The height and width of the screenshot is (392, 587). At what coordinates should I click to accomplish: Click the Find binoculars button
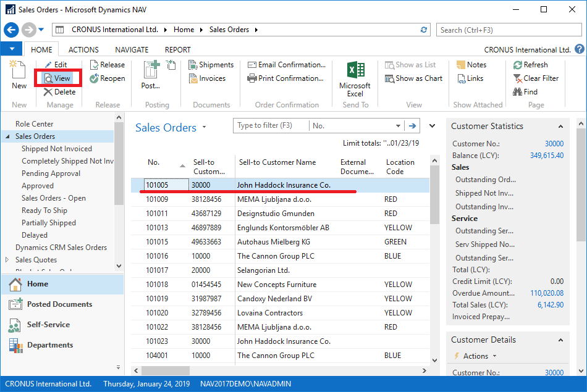pos(525,91)
